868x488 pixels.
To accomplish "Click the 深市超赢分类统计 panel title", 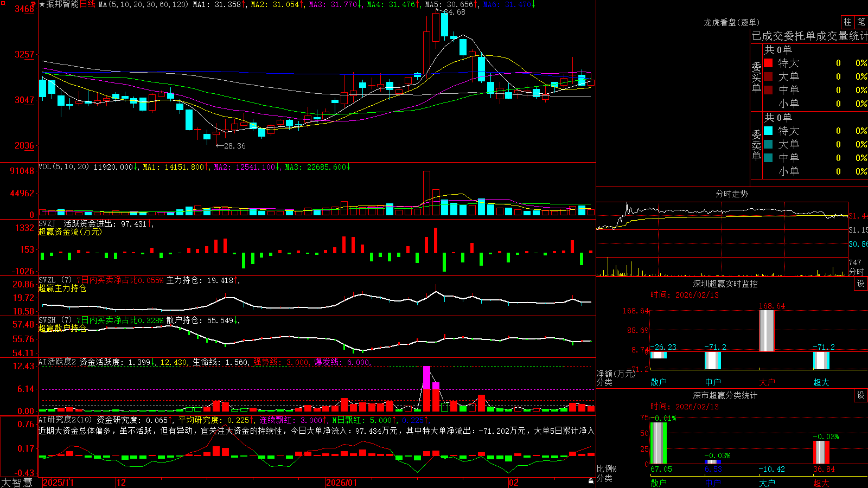I will tap(725, 395).
